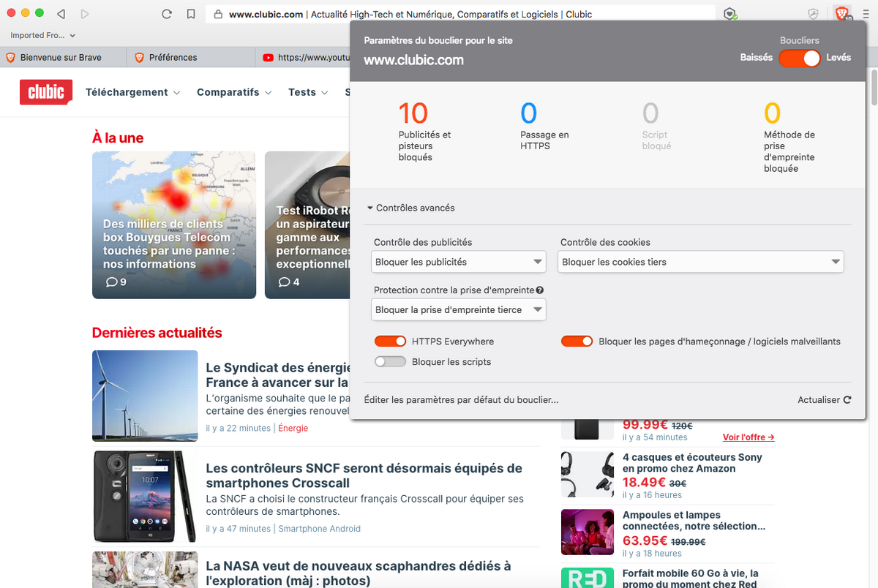Click the Bouygues Telecom outage map card
Viewport: 878px width, 588px height.
(174, 225)
